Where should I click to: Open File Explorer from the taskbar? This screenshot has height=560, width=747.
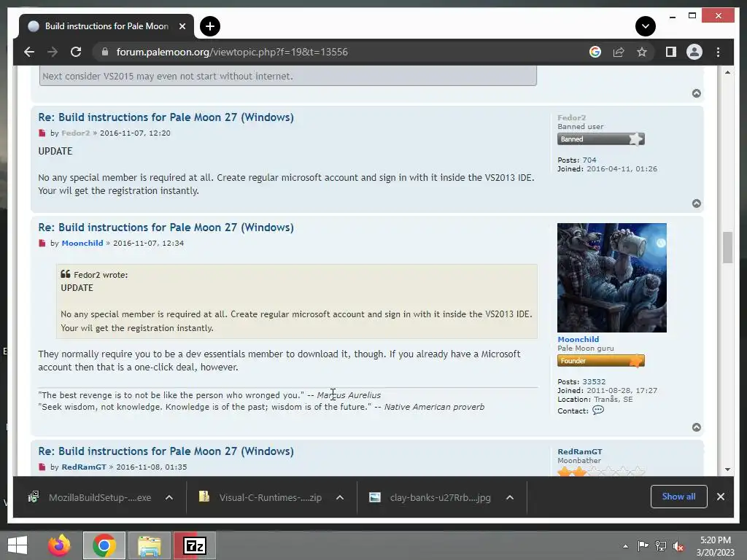[x=149, y=545]
